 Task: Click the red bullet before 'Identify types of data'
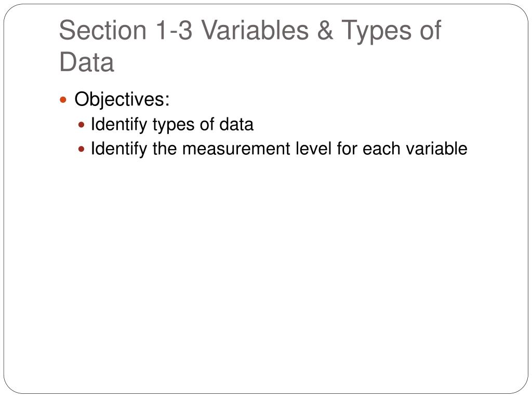coord(81,125)
